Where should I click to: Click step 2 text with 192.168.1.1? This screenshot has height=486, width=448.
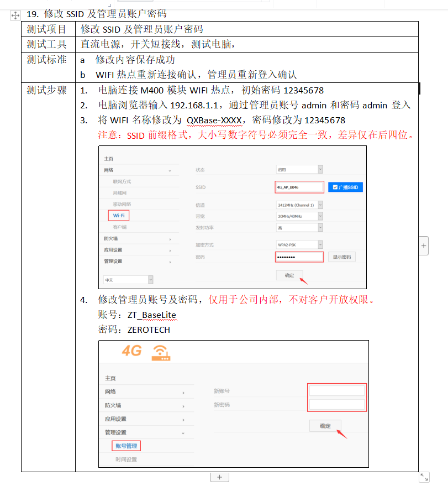coord(254,105)
